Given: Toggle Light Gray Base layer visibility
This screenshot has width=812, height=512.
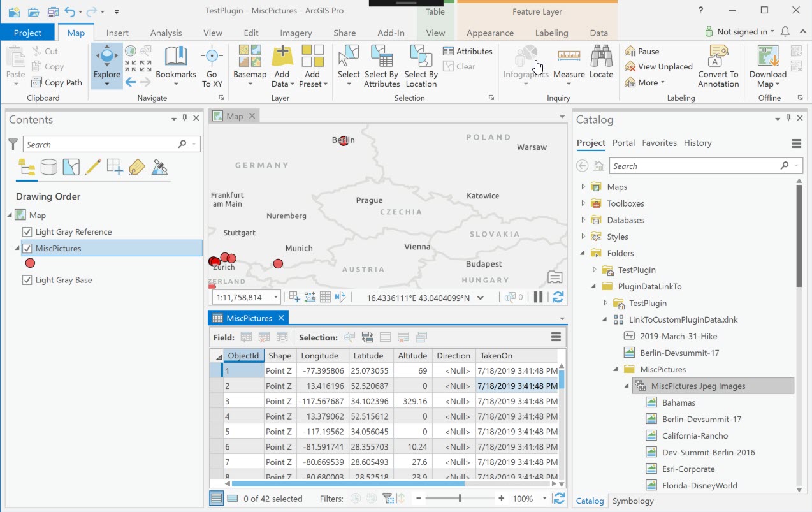Looking at the screenshot, I should [x=27, y=280].
